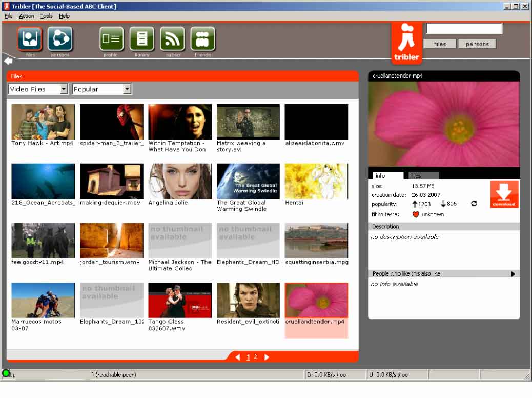Click the popularity refresh icon
532x398 pixels.
point(474,204)
